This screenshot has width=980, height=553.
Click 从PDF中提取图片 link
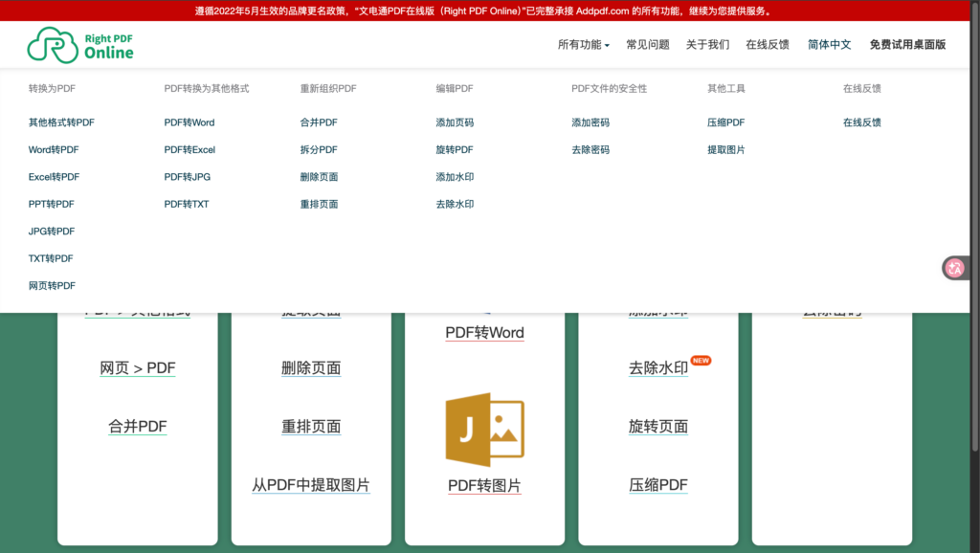[311, 485]
